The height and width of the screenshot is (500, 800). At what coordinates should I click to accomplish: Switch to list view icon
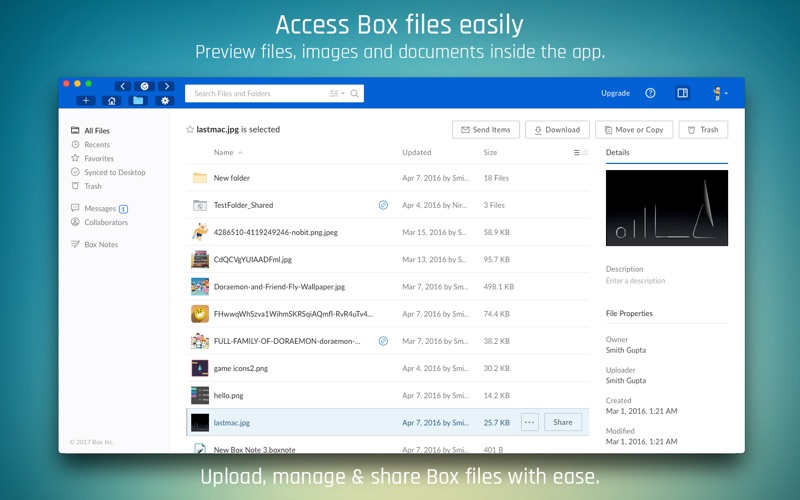(x=577, y=153)
